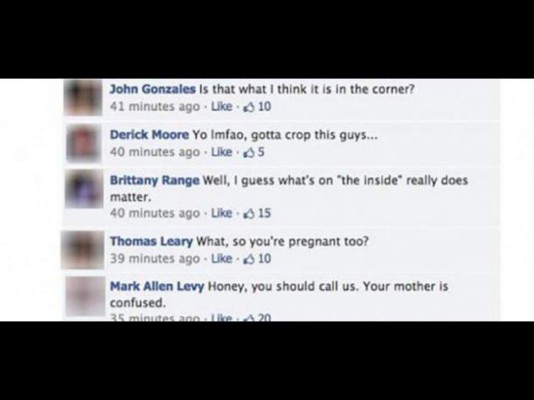The image size is (534, 400).
Task: Open the Brittany Range name link
Action: pos(155,180)
